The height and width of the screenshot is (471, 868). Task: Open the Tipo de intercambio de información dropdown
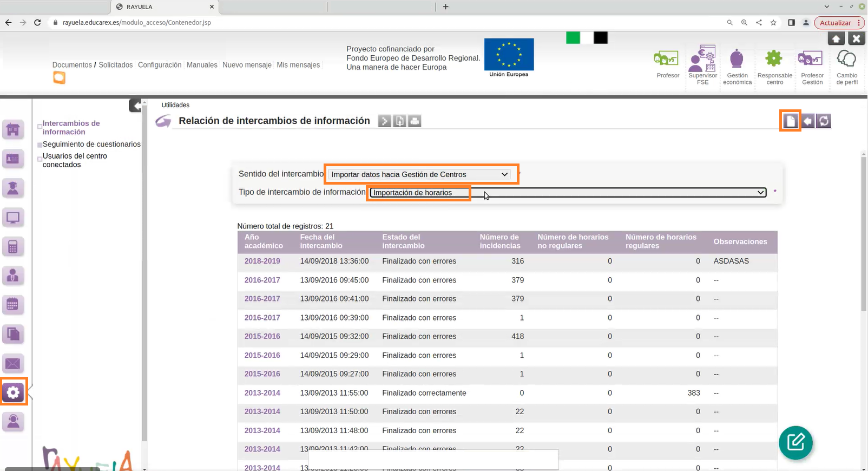[568, 193]
